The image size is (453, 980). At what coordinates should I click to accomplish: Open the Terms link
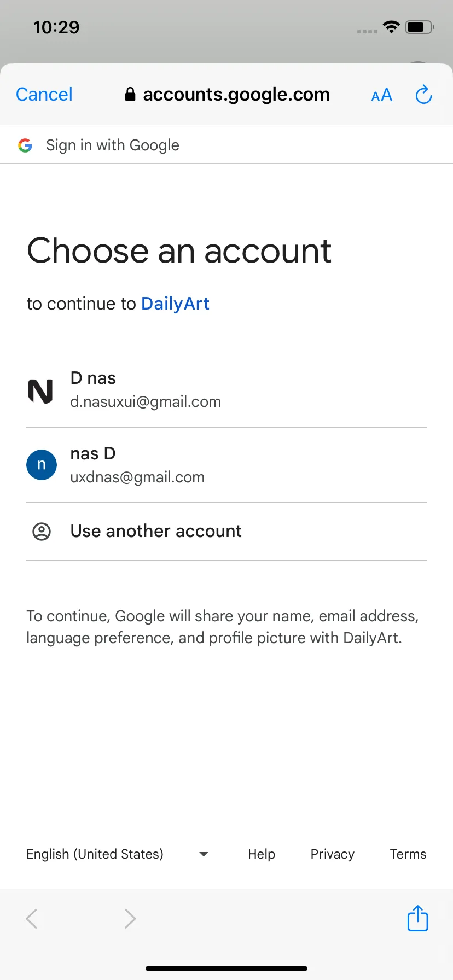point(408,854)
